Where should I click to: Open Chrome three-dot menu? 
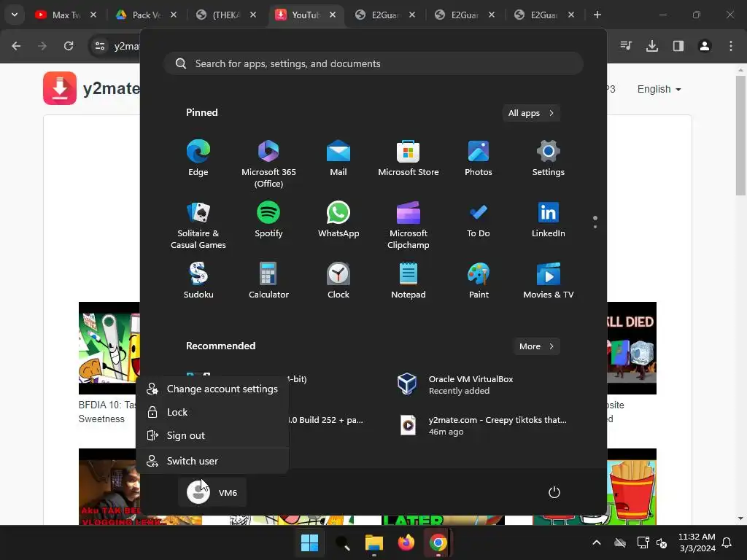[x=731, y=46]
